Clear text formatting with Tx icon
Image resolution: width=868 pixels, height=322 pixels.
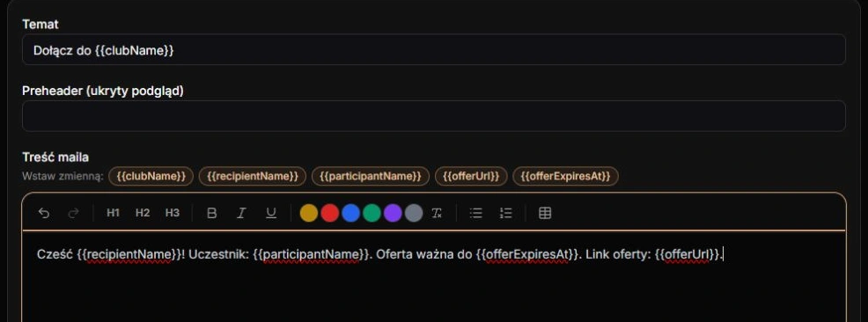437,213
